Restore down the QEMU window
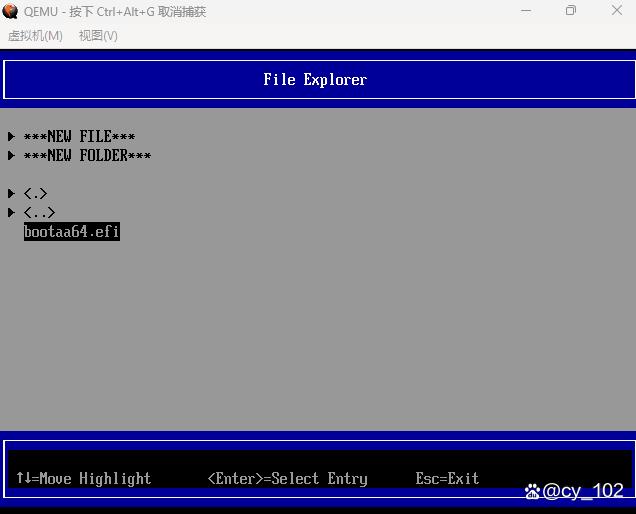 tap(571, 11)
